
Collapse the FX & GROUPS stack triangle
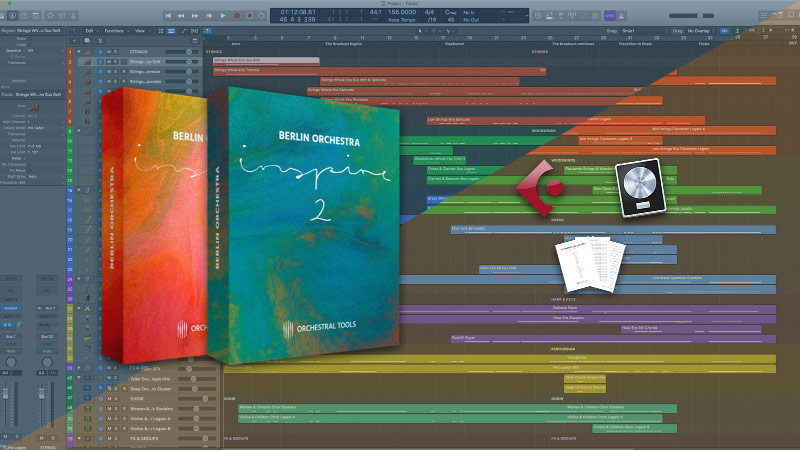coord(79,438)
